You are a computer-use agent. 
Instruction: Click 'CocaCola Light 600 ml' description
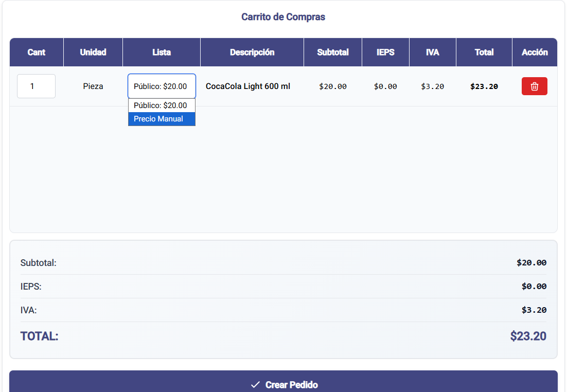pos(248,86)
